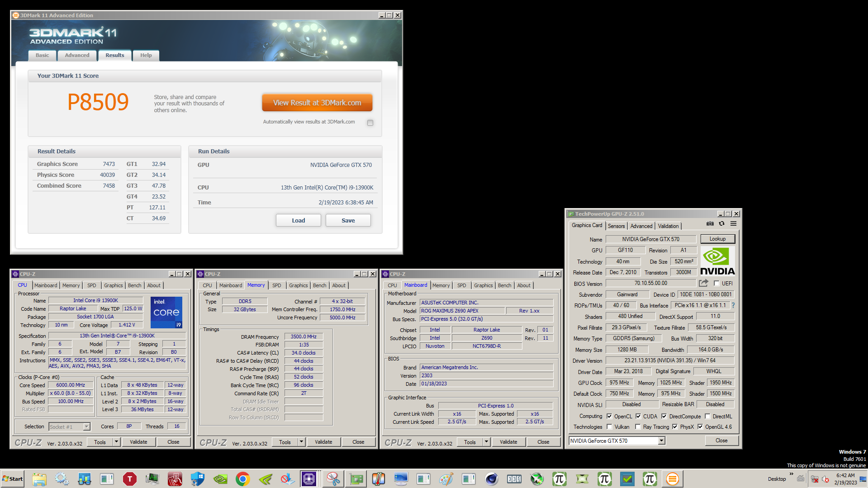Image resolution: width=868 pixels, height=488 pixels.
Task: Launch Google Chrome from the taskbar
Action: [243, 479]
